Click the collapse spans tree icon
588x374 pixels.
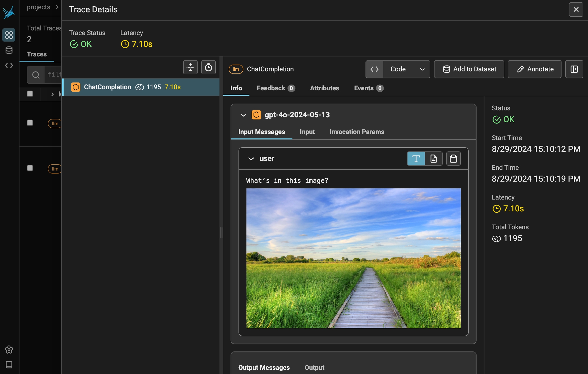pyautogui.click(x=190, y=67)
